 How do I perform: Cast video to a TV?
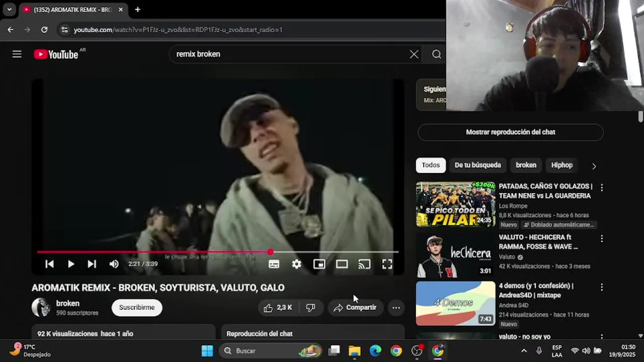(364, 264)
